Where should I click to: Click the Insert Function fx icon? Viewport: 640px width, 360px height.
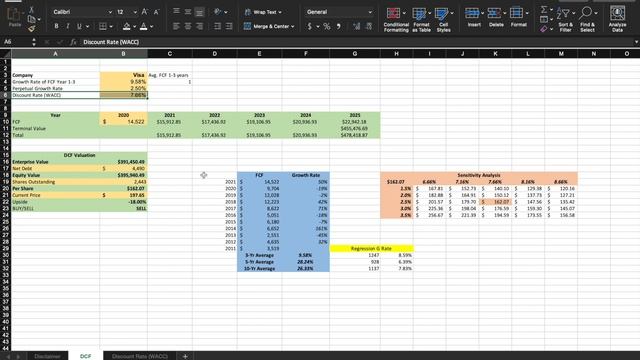pos(73,42)
